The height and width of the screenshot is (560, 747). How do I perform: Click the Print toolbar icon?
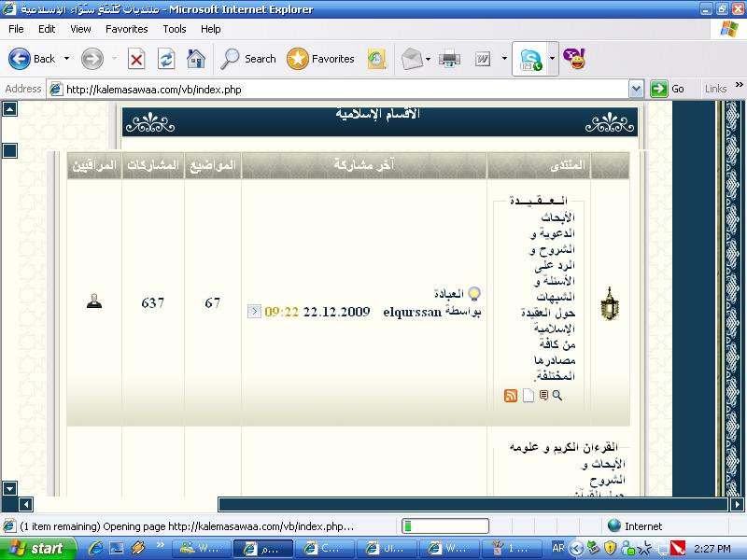(x=450, y=59)
